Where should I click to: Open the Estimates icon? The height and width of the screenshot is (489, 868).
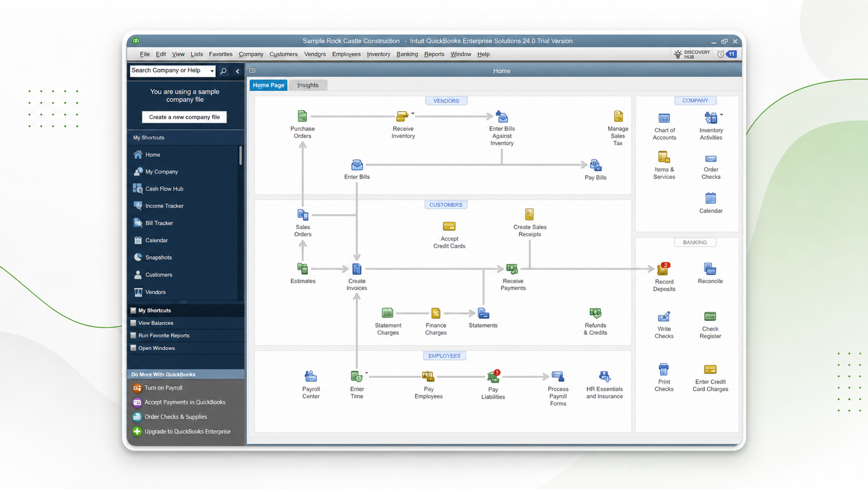pyautogui.click(x=303, y=269)
